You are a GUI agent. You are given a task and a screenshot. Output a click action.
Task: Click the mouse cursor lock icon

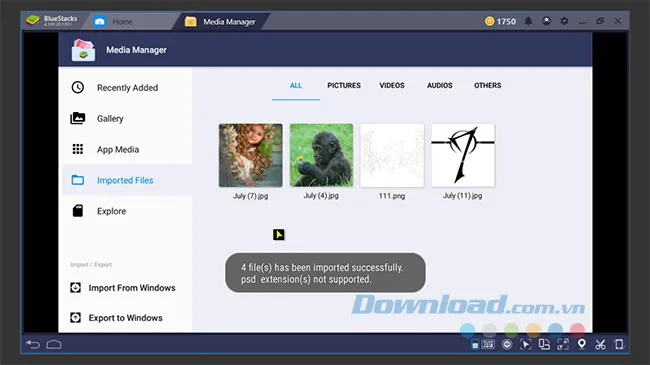point(525,344)
